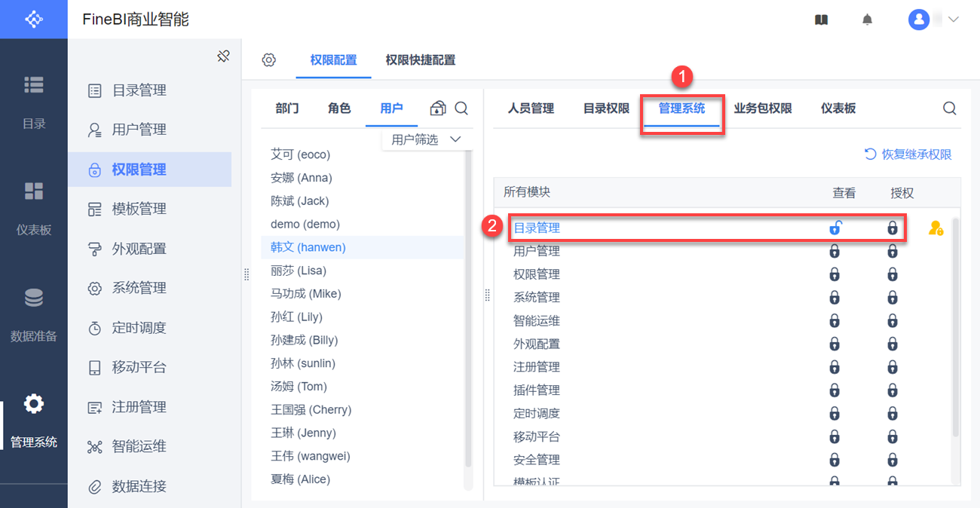Open 数据准备 in left navigation

(x=34, y=314)
